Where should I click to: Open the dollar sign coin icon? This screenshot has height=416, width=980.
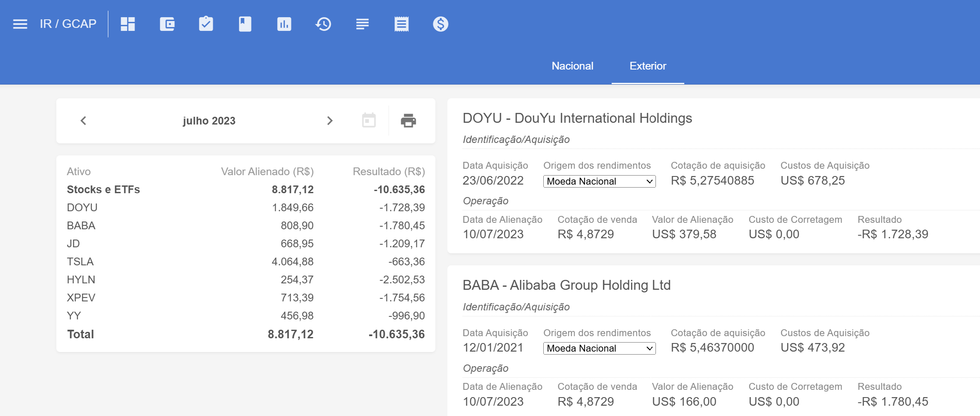[x=441, y=24]
